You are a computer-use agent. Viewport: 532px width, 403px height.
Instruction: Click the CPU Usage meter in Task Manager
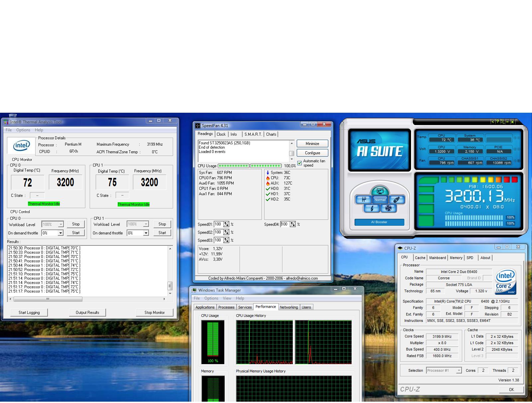pos(213,342)
